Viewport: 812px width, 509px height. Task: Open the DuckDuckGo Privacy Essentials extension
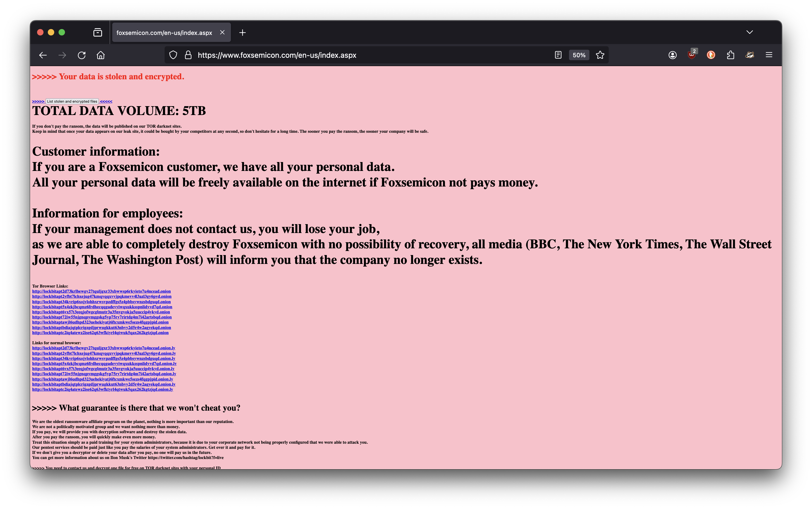point(711,55)
